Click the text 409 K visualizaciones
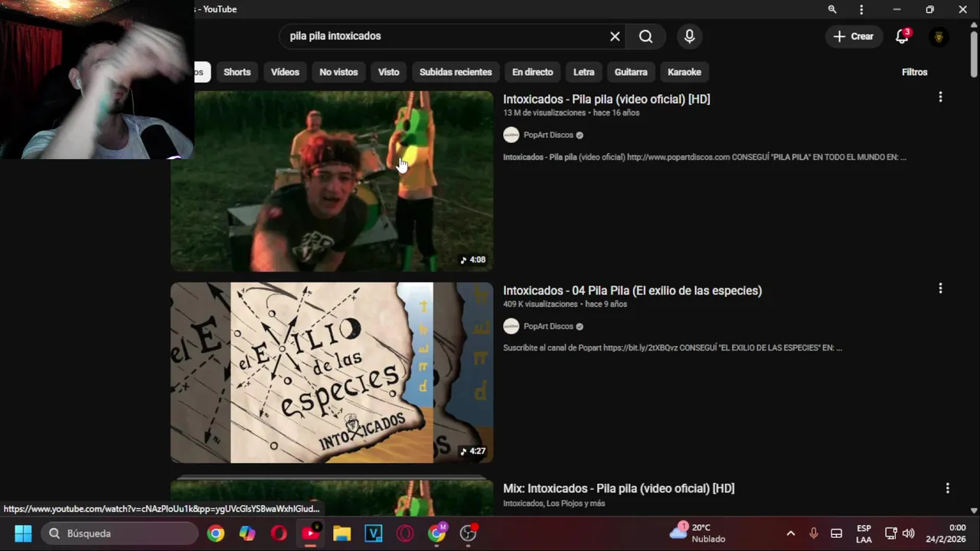980x551 pixels. 541,304
